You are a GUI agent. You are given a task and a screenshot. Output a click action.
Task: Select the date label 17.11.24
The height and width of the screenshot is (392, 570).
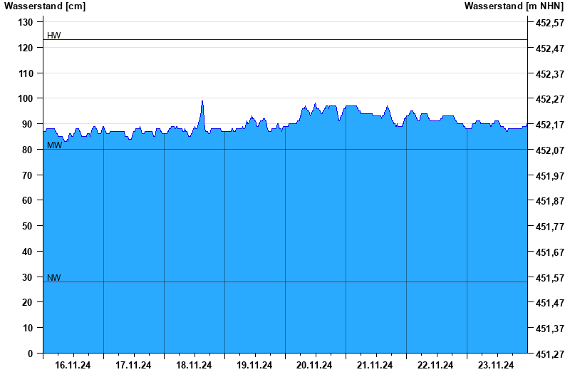(x=133, y=365)
